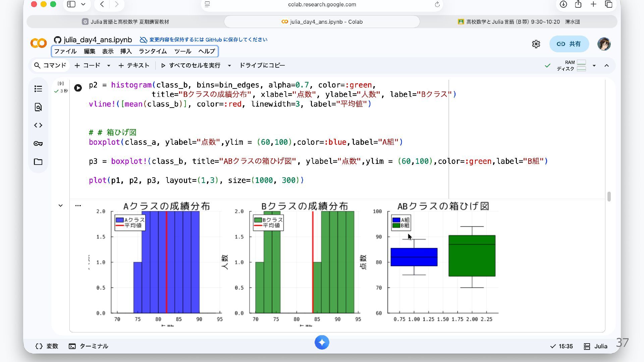The height and width of the screenshot is (362, 644).
Task: Collapse the toolbar header chevron
Action: point(606,66)
